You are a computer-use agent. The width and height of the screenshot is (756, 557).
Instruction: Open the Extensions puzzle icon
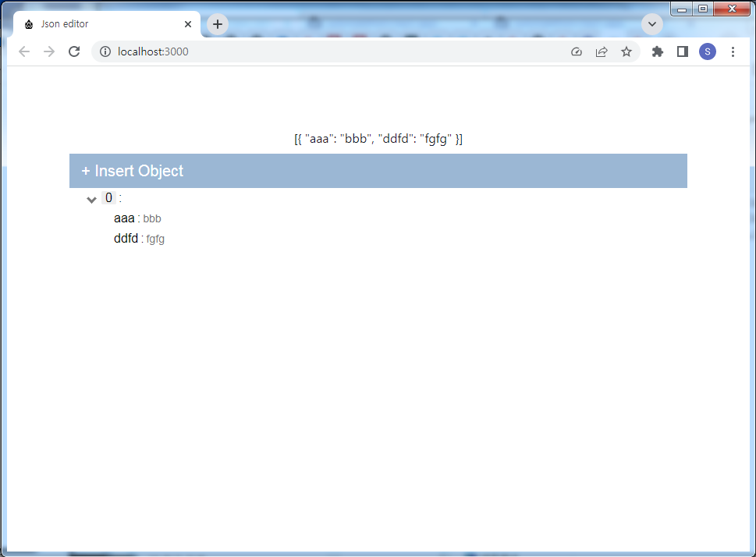tap(657, 51)
